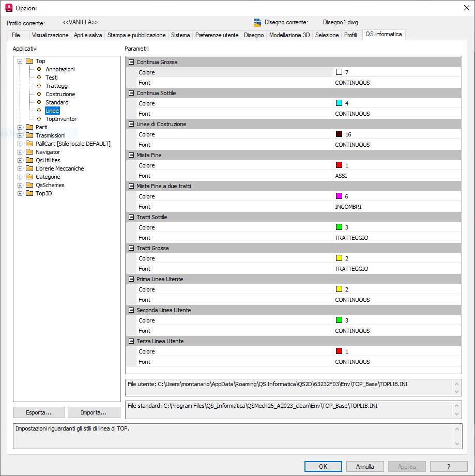Image resolution: width=475 pixels, height=476 pixels.
Task: Click the cyan swatch for Continua Sottile
Action: (339, 103)
